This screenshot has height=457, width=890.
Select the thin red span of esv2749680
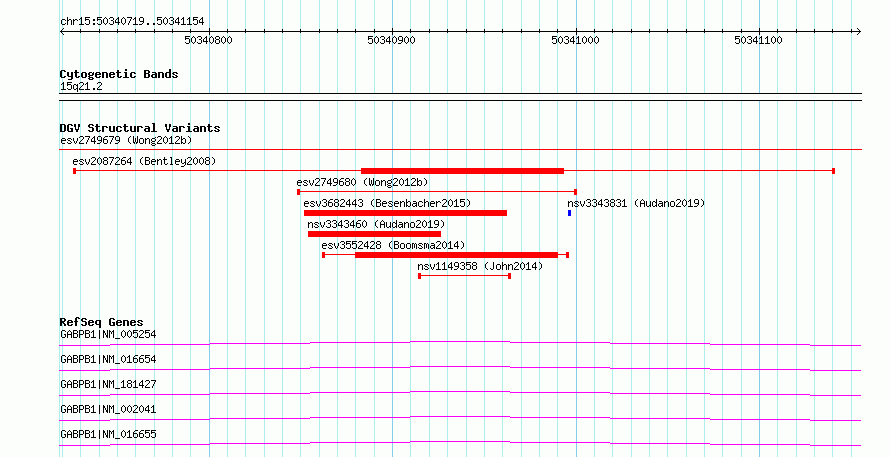click(x=437, y=192)
